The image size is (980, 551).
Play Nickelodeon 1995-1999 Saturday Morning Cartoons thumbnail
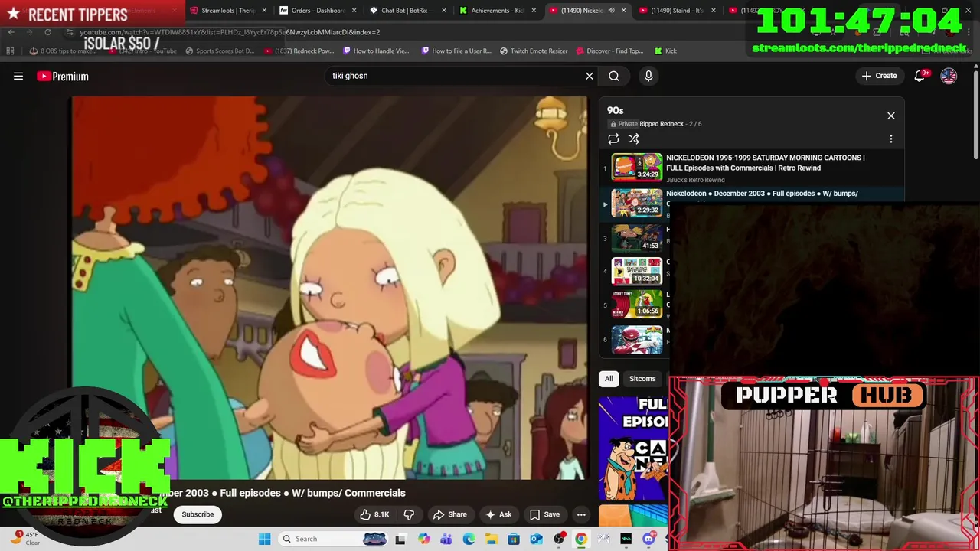coord(637,167)
